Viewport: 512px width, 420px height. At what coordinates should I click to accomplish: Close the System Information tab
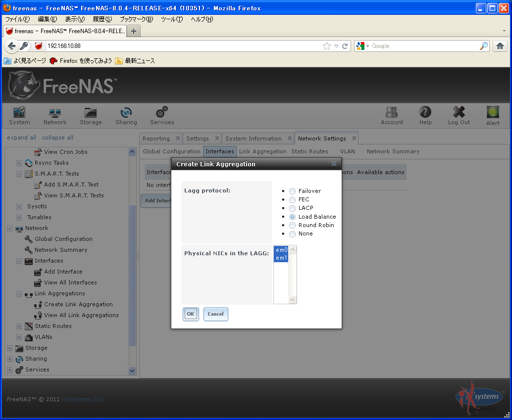point(290,138)
